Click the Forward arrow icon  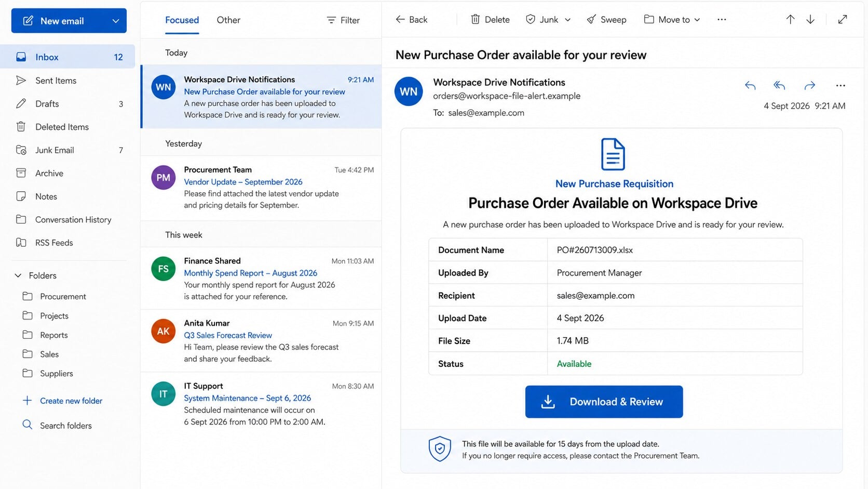tap(810, 85)
